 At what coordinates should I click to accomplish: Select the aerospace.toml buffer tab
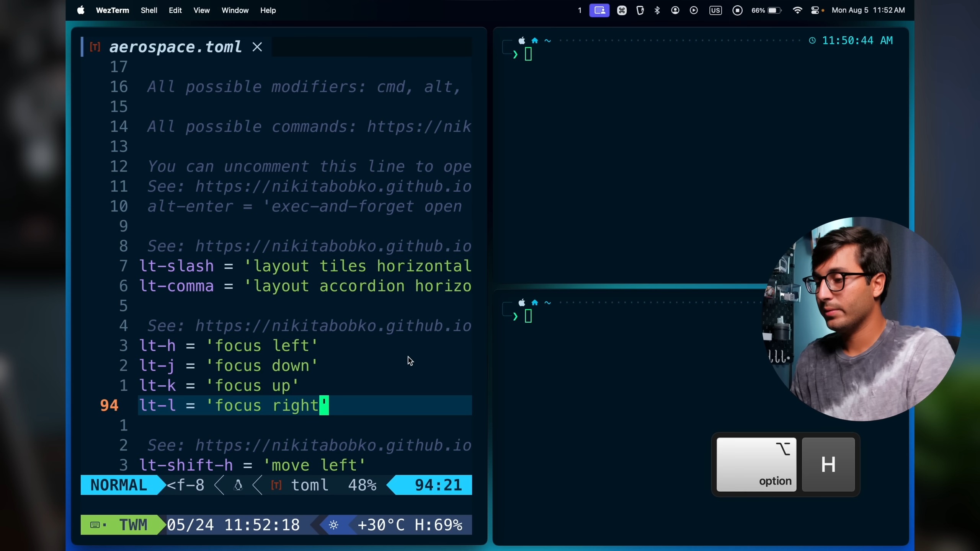pyautogui.click(x=175, y=47)
